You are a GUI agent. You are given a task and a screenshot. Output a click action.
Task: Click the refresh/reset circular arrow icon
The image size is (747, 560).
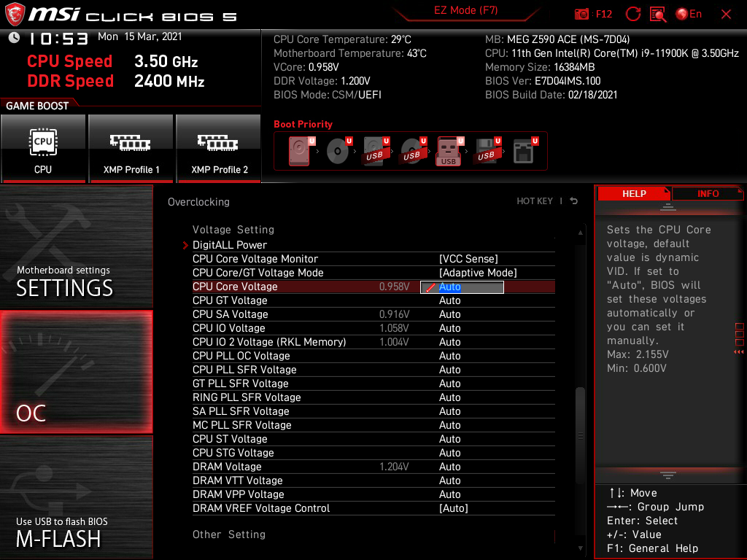[x=633, y=14]
